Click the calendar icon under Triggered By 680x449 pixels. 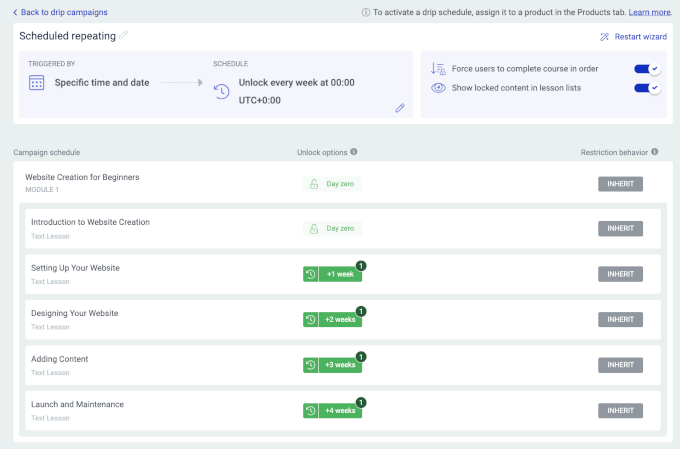[37, 83]
